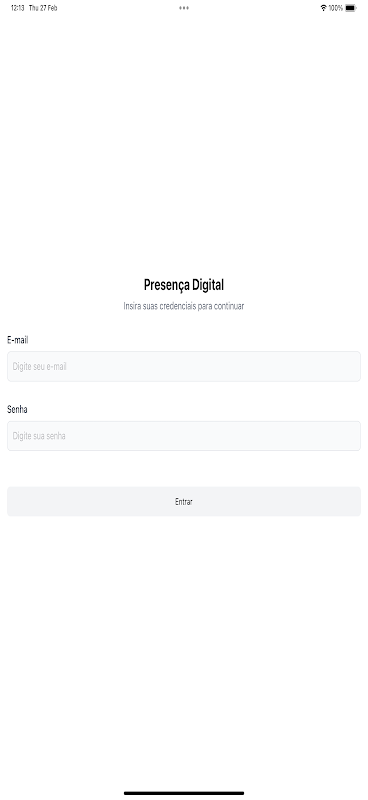Tap the Wi-Fi signal icon

[x=323, y=8]
